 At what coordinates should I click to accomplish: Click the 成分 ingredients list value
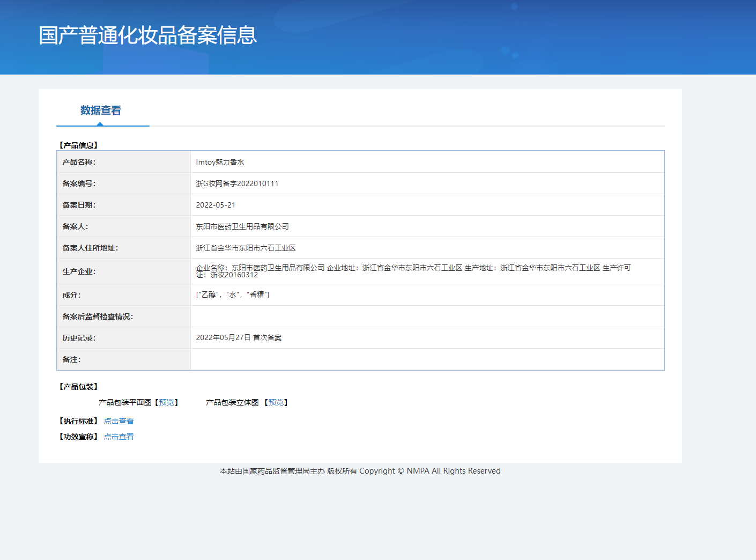pos(233,294)
